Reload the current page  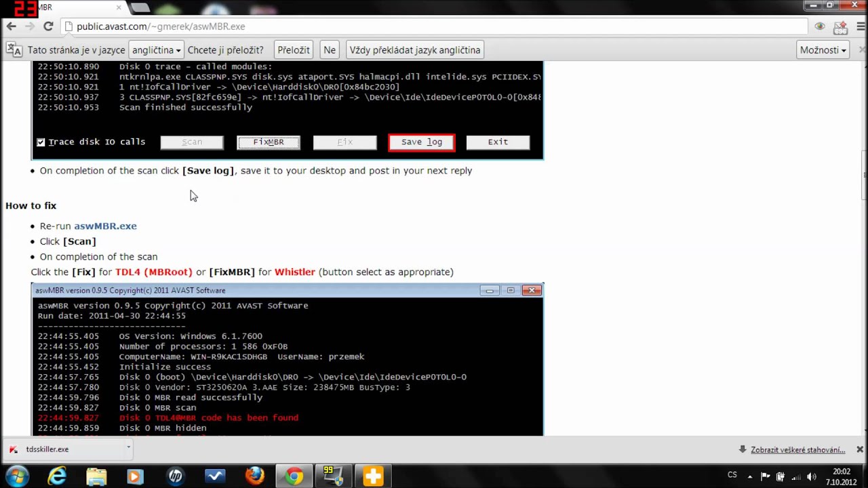48,26
